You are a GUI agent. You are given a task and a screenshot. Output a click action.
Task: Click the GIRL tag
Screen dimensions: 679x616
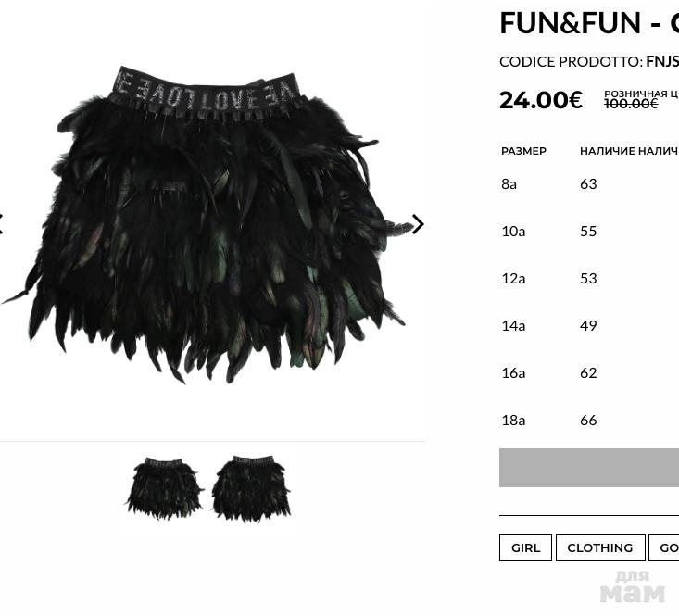click(x=525, y=547)
